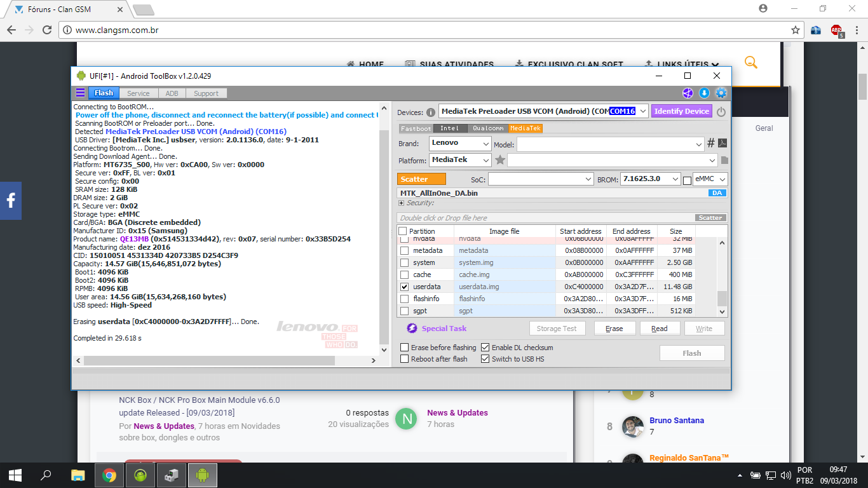Bookmark page with the star icon
868x488 pixels.
pyautogui.click(x=796, y=30)
